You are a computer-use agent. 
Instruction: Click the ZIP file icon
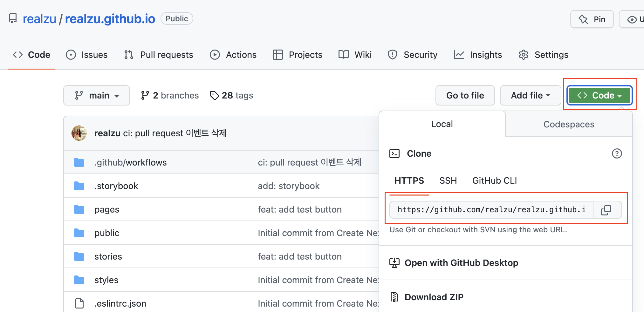click(x=394, y=297)
